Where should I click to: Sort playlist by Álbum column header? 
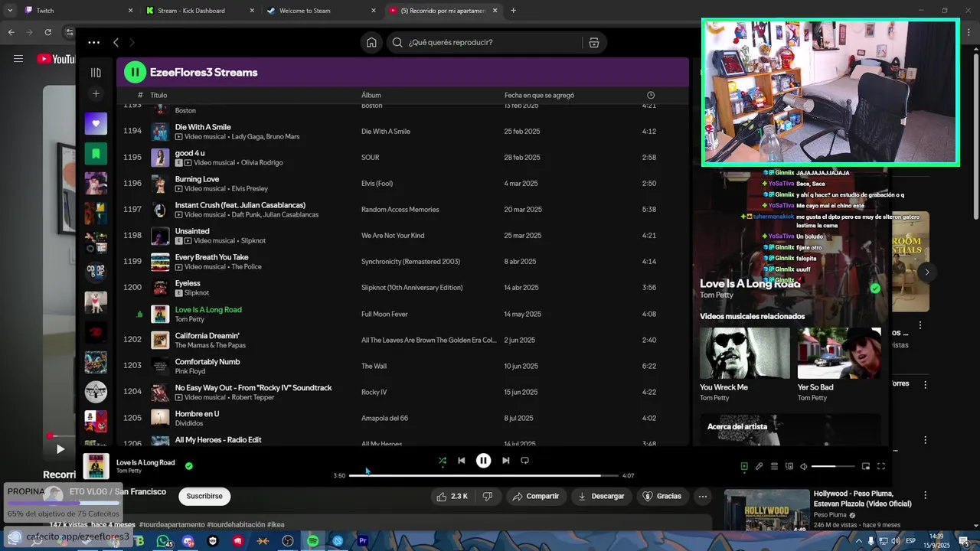pyautogui.click(x=371, y=96)
